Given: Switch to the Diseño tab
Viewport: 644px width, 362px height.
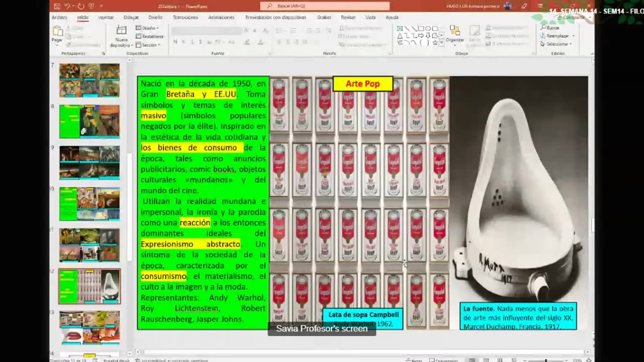Looking at the screenshot, I should tap(155, 17).
